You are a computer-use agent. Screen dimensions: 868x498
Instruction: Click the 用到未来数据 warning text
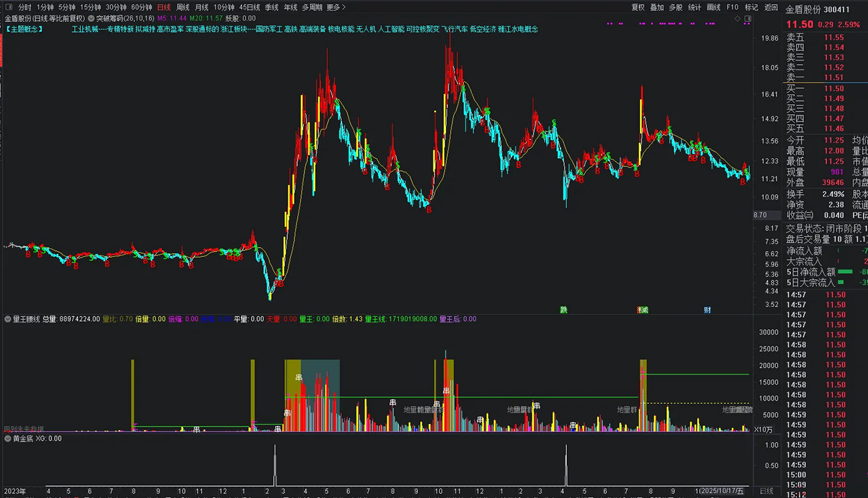[24, 429]
